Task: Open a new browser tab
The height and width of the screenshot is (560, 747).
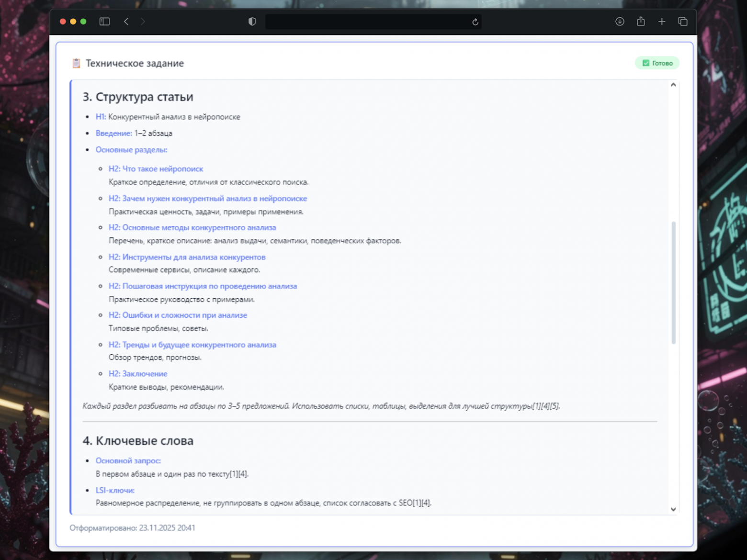Action: click(662, 22)
